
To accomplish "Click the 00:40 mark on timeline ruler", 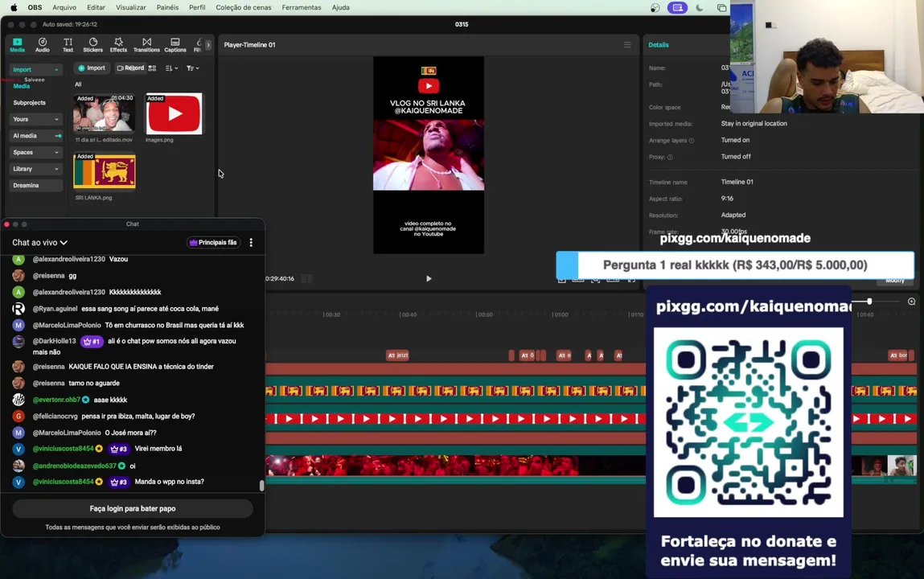I will click(x=408, y=314).
